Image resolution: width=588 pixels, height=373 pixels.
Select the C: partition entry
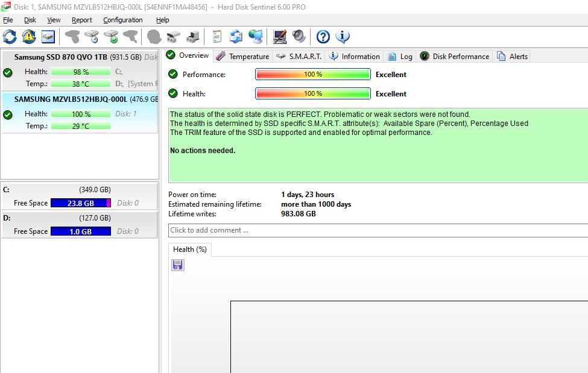click(x=80, y=196)
